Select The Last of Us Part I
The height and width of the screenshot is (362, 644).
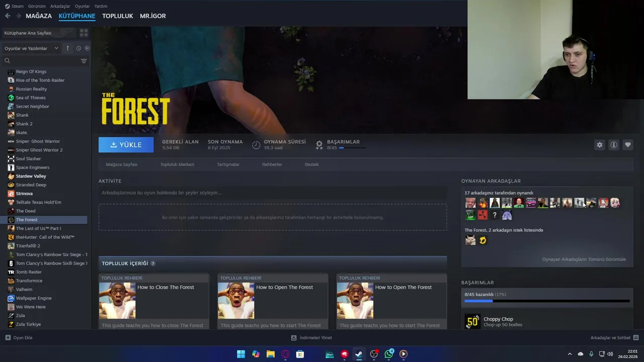coord(38,228)
